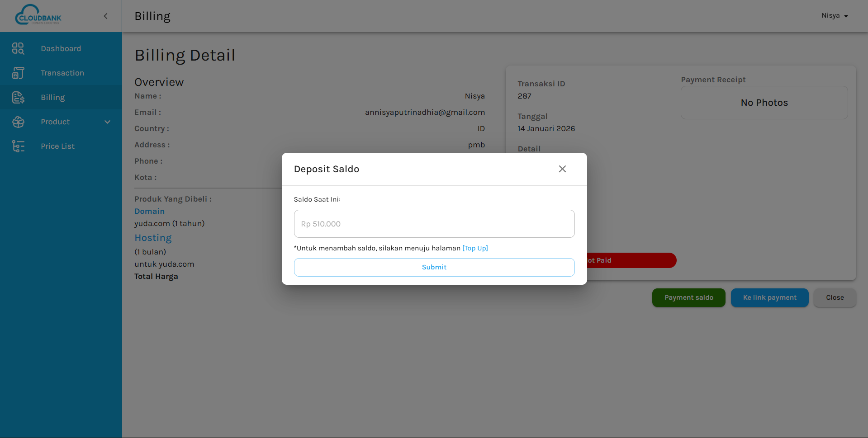
Task: Click the Transaction receipt icon
Action: [18, 73]
